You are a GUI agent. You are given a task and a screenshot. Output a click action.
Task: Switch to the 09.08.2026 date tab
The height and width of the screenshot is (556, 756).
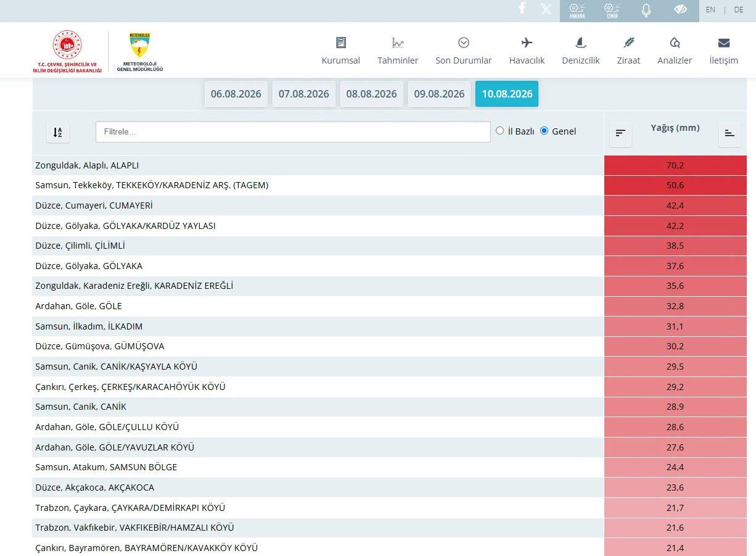pyautogui.click(x=439, y=94)
